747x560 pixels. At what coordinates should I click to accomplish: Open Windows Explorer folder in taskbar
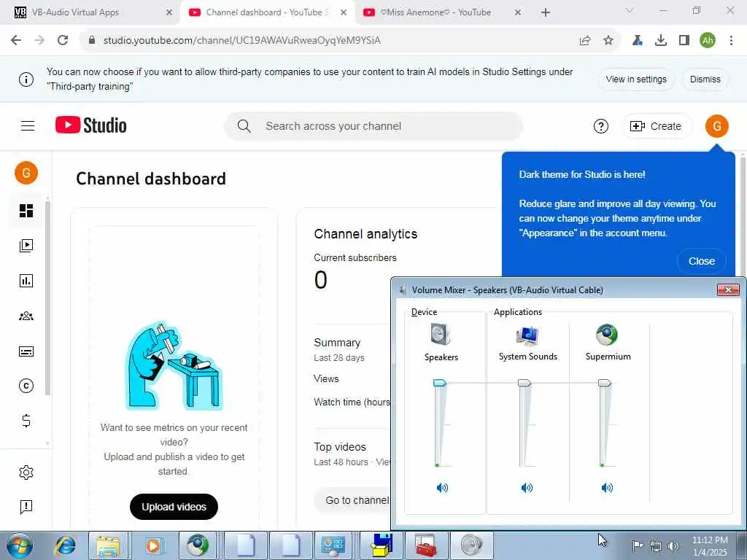click(108, 545)
